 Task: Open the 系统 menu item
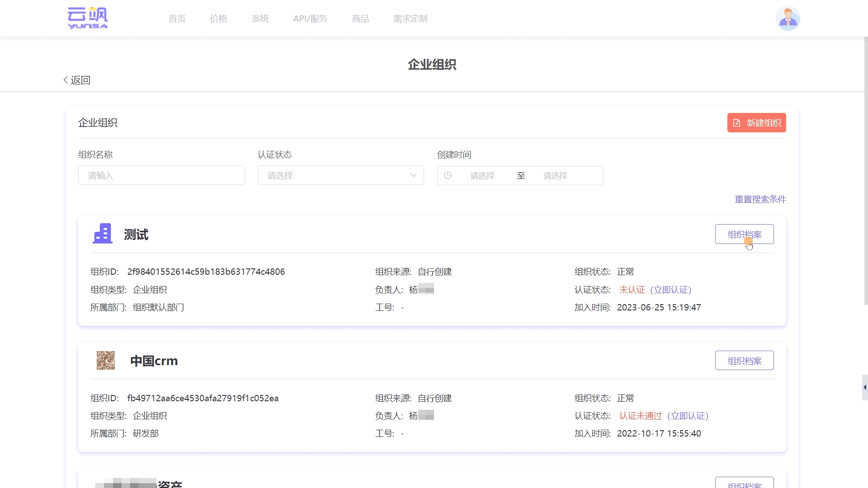260,19
